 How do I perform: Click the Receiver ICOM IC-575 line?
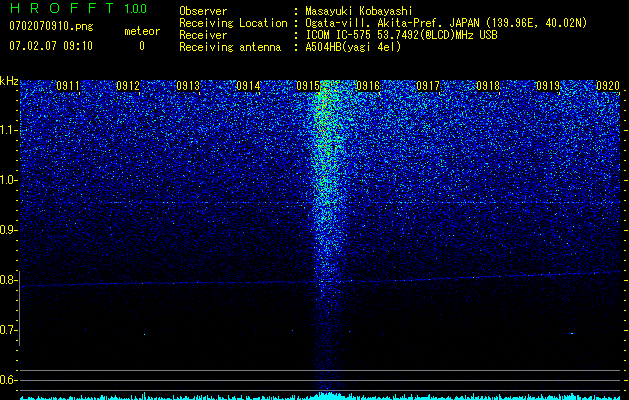coord(401,35)
